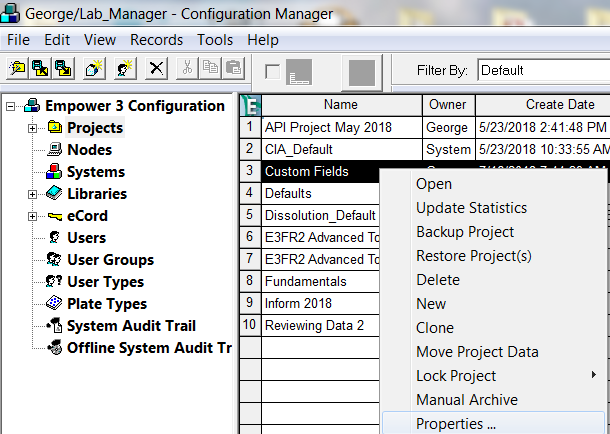Click the George owner cell
This screenshot has height=434, width=610.
[449, 127]
